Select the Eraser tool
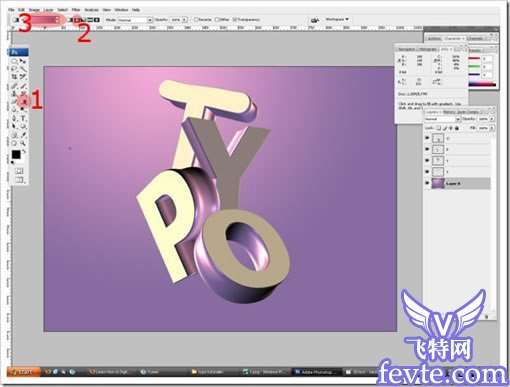 click(14, 101)
